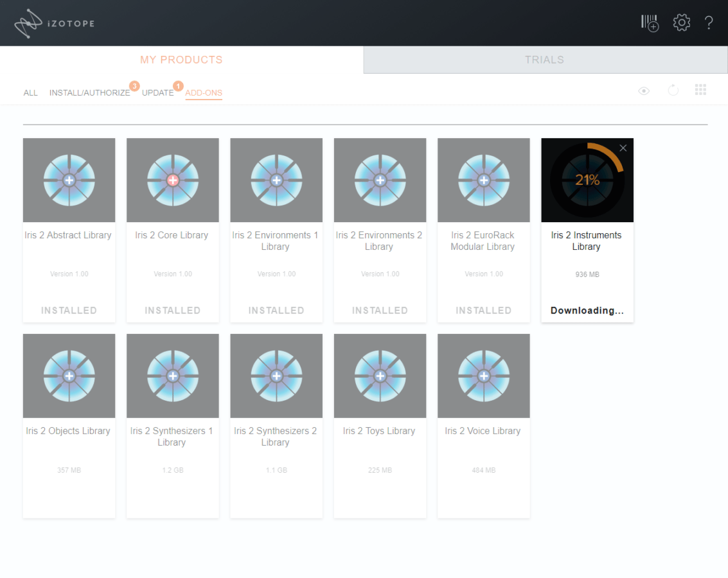Select the My Products tab
The width and height of the screenshot is (728, 578).
point(181,60)
